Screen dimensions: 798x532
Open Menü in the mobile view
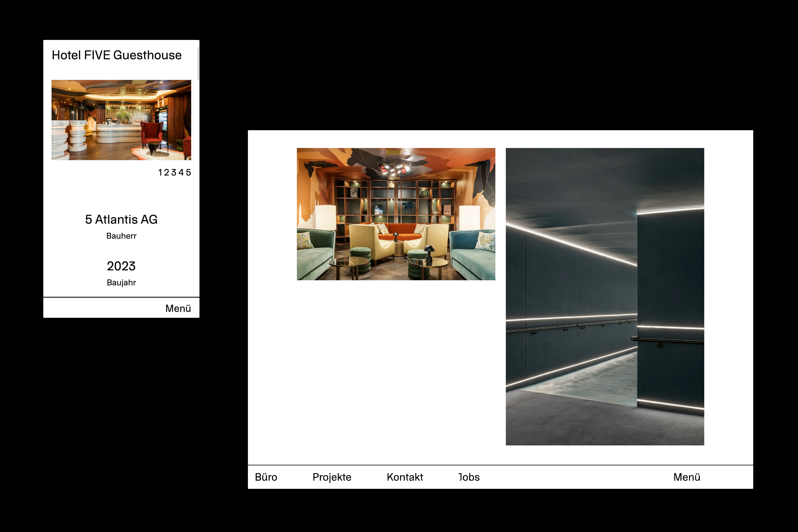click(178, 308)
